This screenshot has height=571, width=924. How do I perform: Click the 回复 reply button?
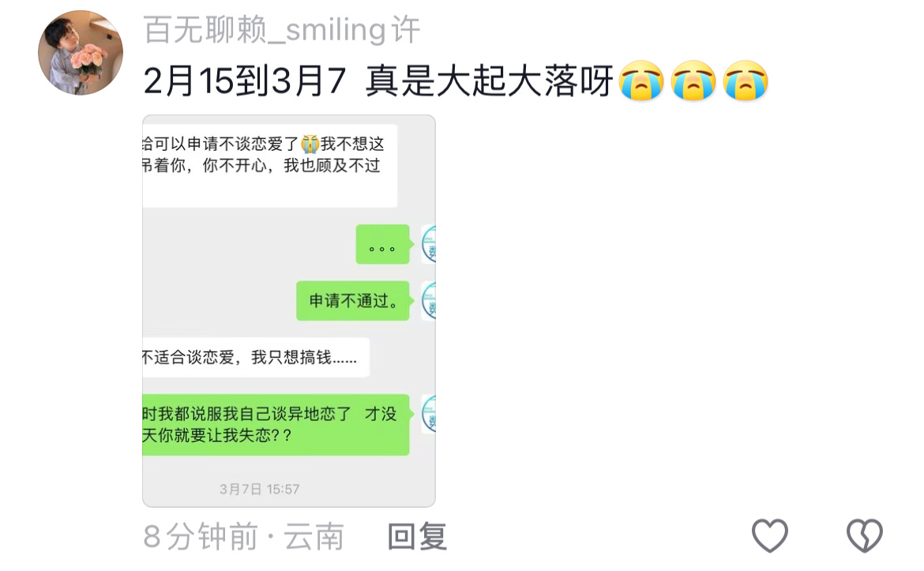(x=417, y=536)
